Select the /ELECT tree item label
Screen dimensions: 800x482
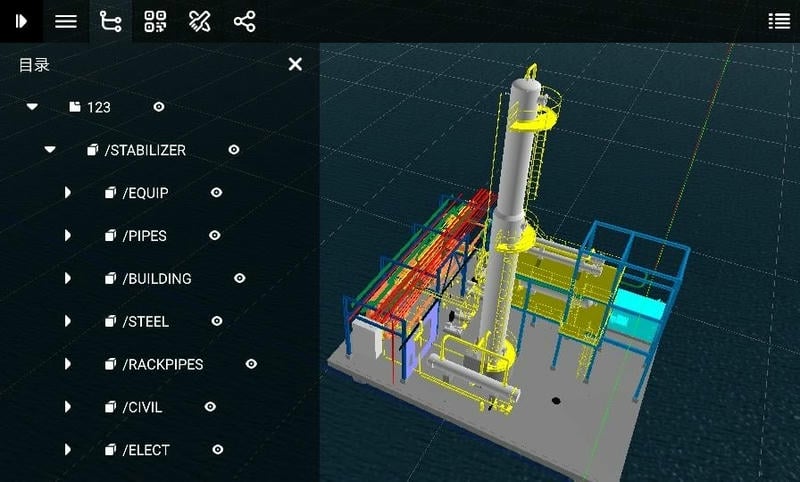[x=146, y=450]
